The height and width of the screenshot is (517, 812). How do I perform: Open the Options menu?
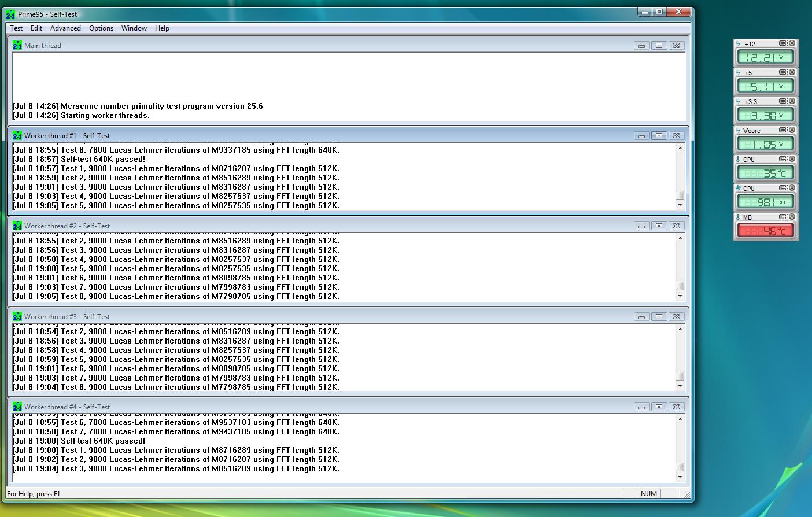101,28
